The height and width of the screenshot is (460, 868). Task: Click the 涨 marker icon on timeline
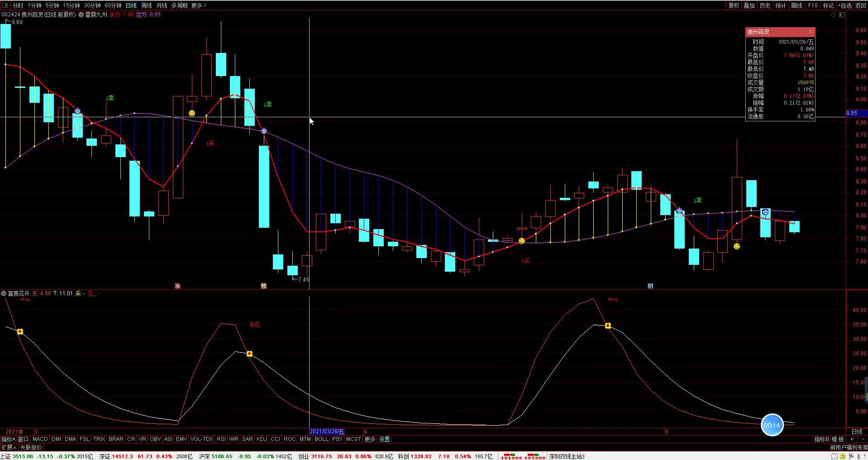coord(177,286)
